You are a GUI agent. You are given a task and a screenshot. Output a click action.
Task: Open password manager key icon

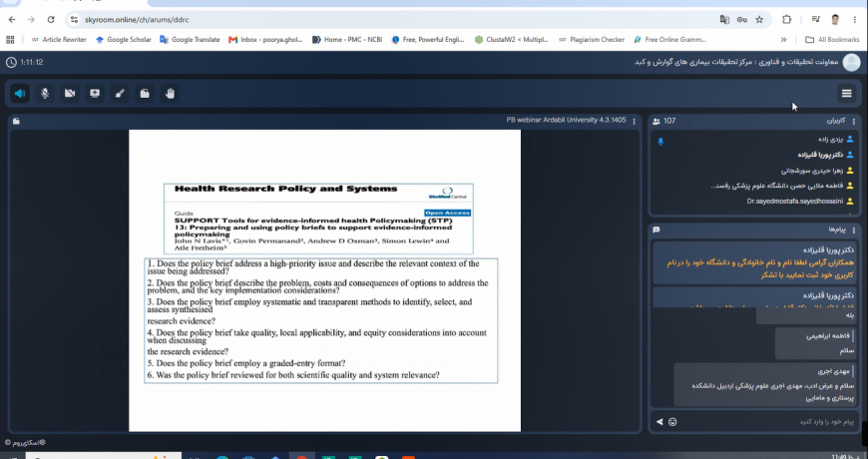(x=741, y=20)
